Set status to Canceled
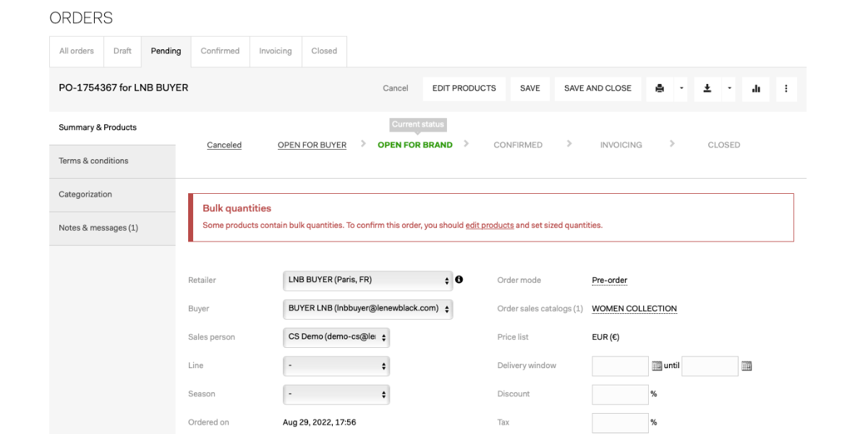This screenshot has width=868, height=434. (x=224, y=145)
